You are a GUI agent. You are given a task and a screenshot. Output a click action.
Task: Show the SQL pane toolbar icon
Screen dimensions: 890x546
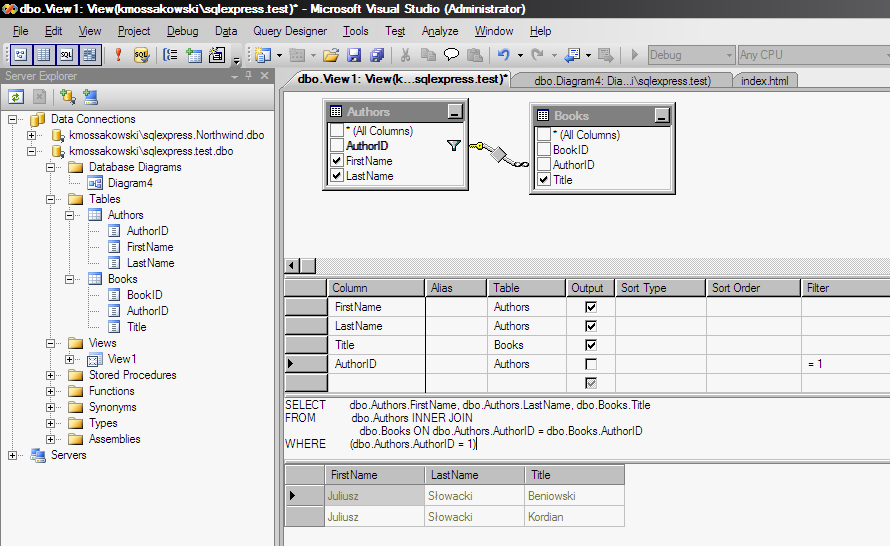pos(66,55)
